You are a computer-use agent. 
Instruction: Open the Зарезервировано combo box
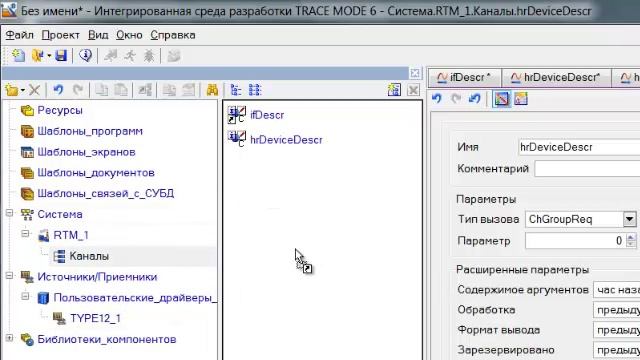click(616, 350)
